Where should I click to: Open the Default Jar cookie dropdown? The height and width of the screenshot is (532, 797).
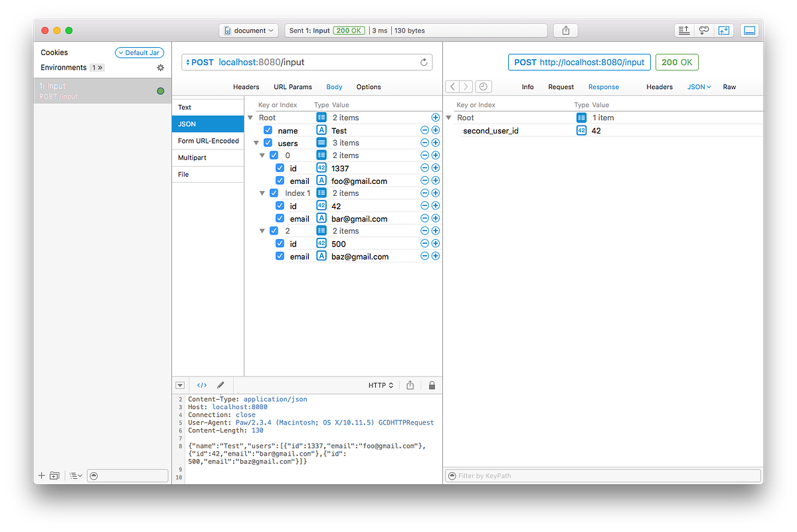pos(139,52)
